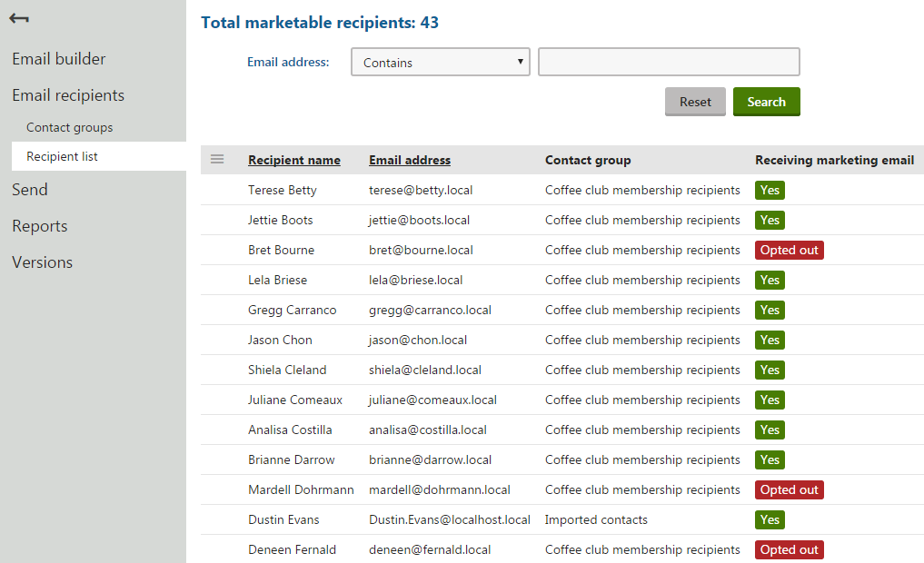Click the Reset button
The height and width of the screenshot is (563, 924).
(x=695, y=102)
